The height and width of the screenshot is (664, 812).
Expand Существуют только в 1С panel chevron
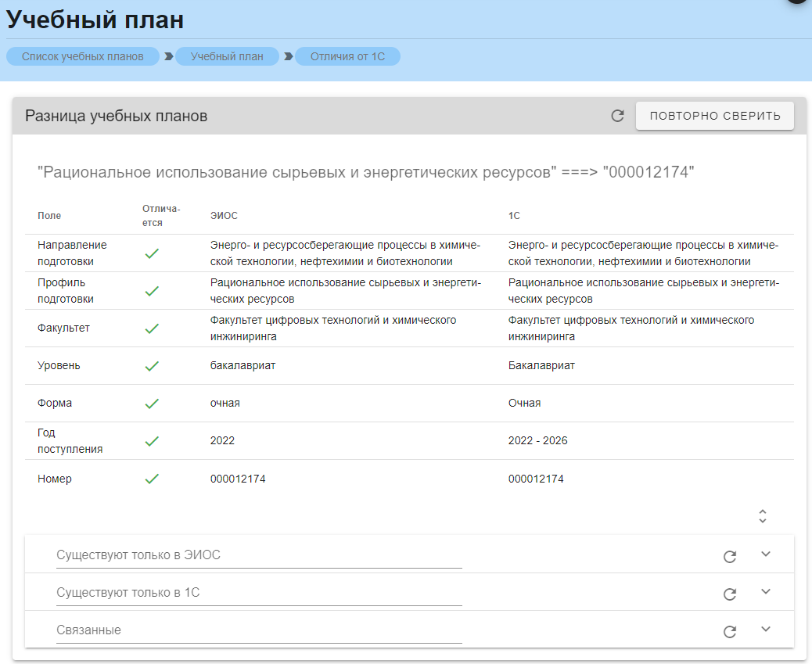pyautogui.click(x=766, y=592)
